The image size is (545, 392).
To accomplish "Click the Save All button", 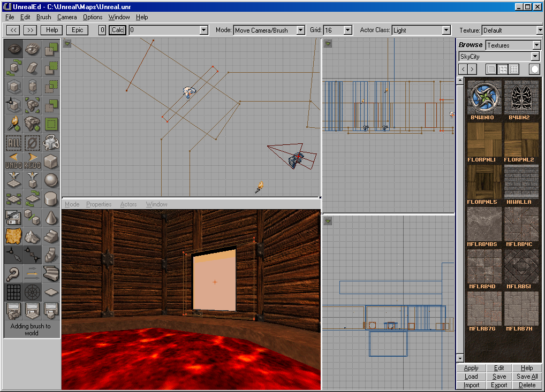I will [527, 376].
